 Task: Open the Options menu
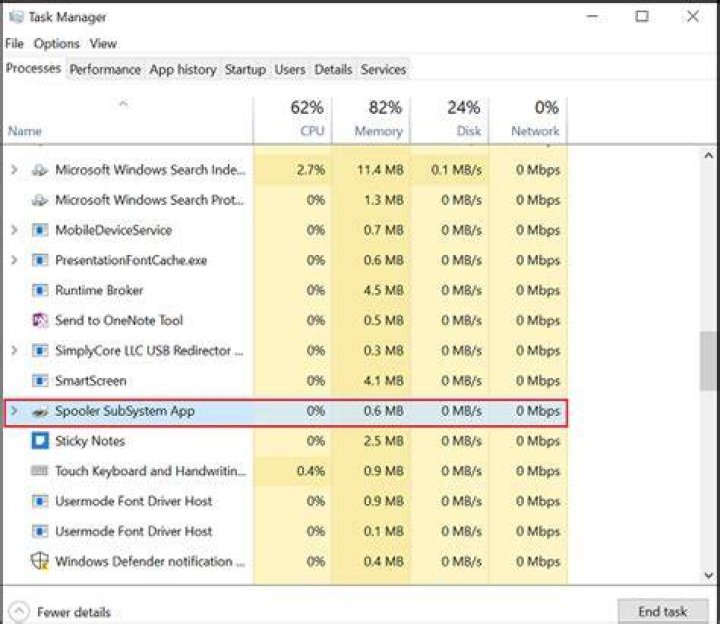tap(56, 44)
